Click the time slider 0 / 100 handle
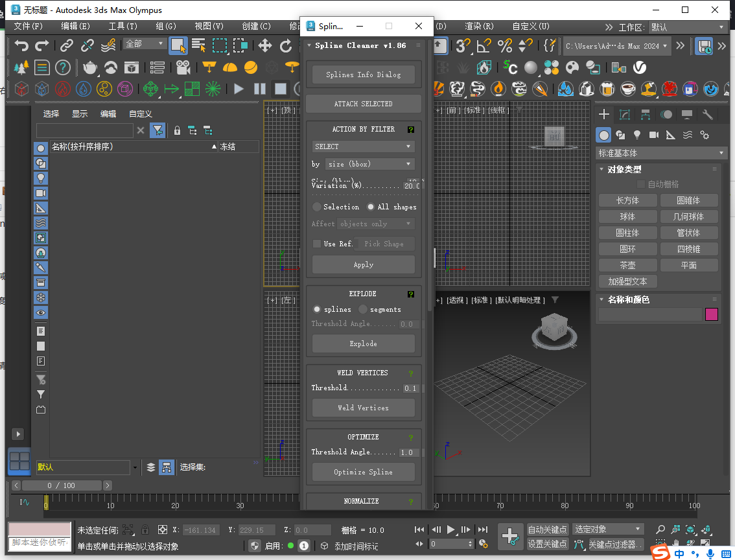This screenshot has height=560, width=735. (62, 485)
